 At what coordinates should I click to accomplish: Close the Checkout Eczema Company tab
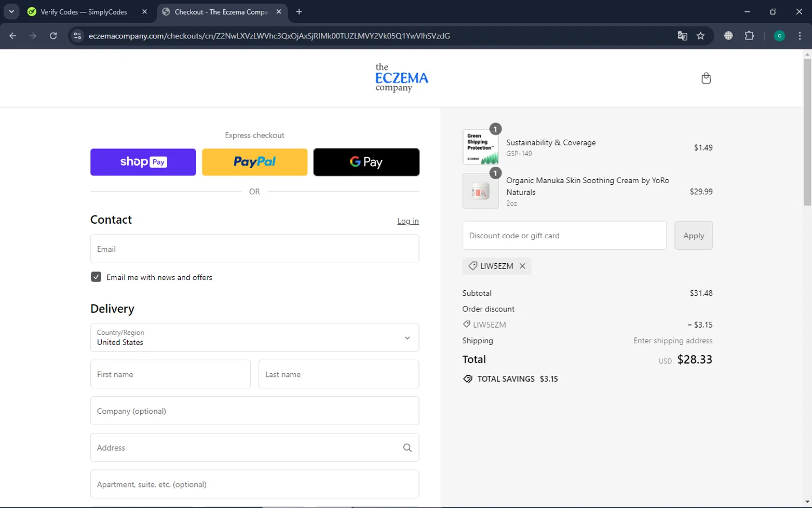tap(279, 11)
